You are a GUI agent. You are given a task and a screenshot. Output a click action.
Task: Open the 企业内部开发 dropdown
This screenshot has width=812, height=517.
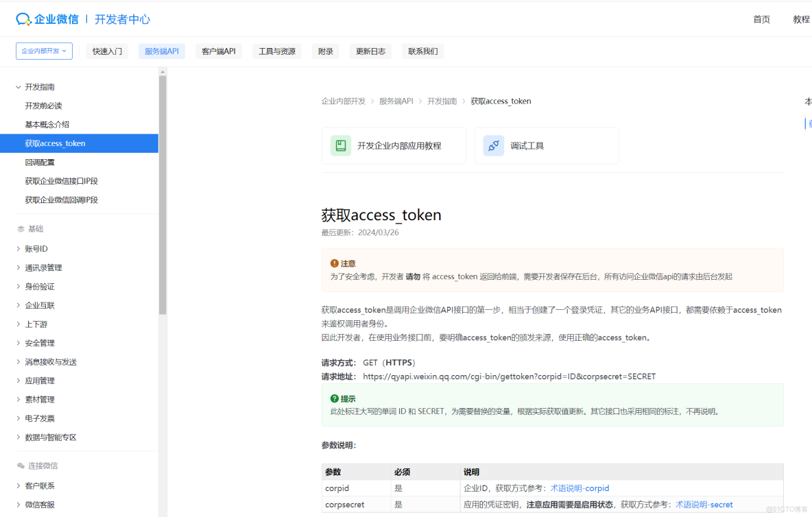coord(44,51)
